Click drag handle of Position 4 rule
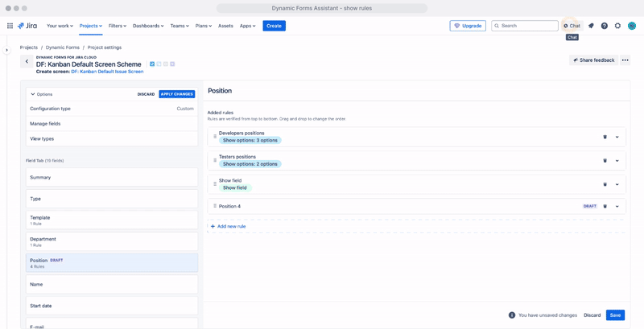Screen dimensions: 644x329 (x=215, y=206)
